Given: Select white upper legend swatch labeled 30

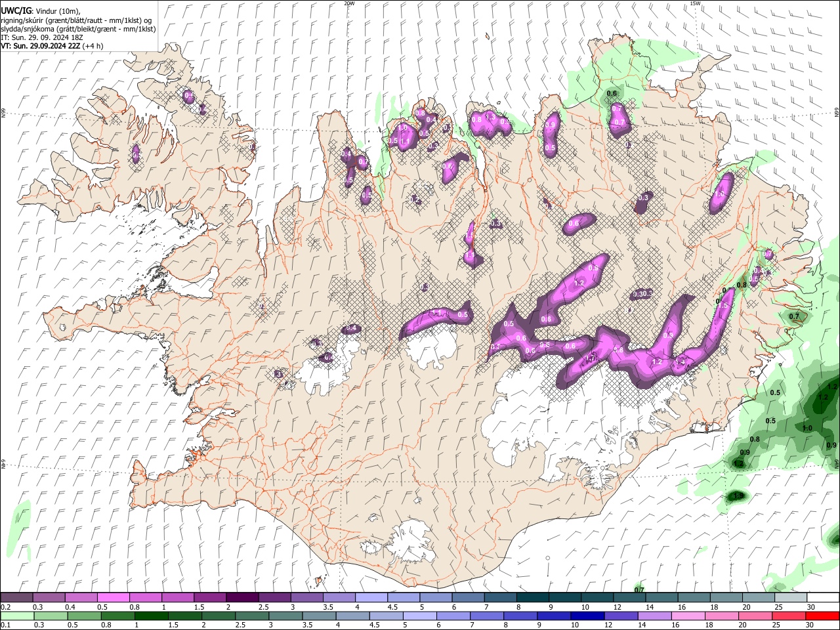Looking at the screenshot, I should coord(823,598).
